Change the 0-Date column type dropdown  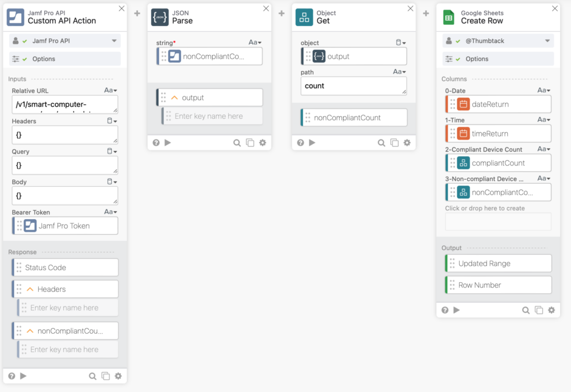click(544, 90)
